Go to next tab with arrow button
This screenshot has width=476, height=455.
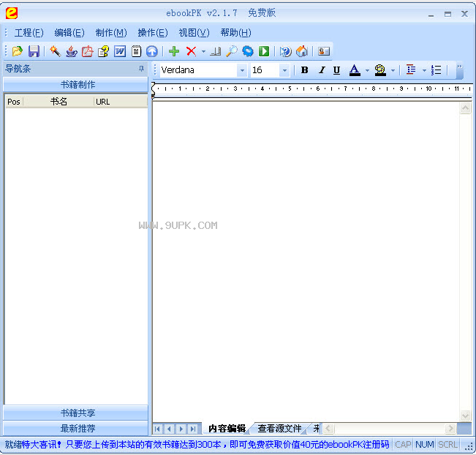coord(181,429)
